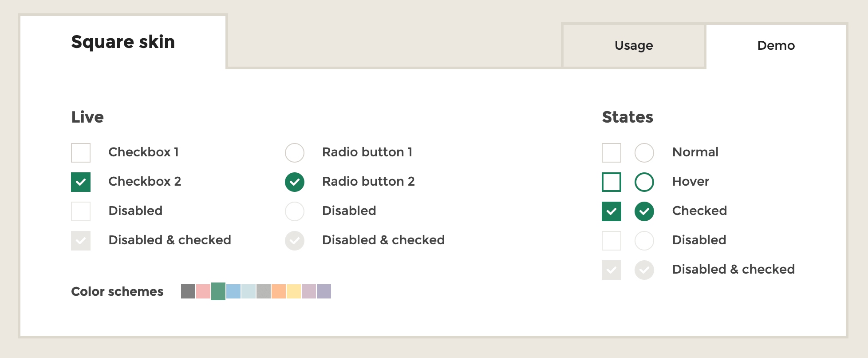Click the Hover state checkbox
The image size is (868, 358).
612,182
